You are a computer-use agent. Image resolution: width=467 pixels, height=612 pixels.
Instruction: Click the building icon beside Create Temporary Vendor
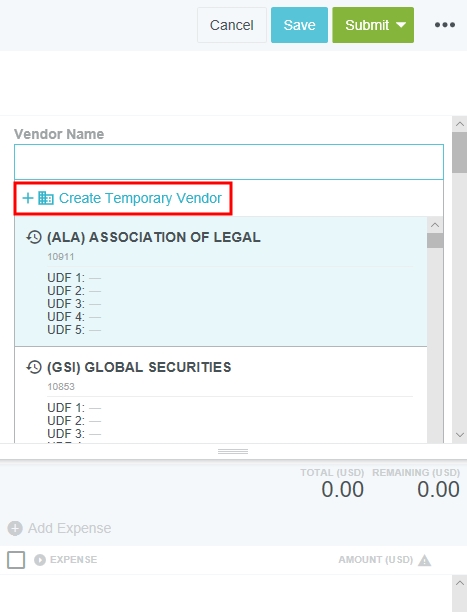pos(46,198)
